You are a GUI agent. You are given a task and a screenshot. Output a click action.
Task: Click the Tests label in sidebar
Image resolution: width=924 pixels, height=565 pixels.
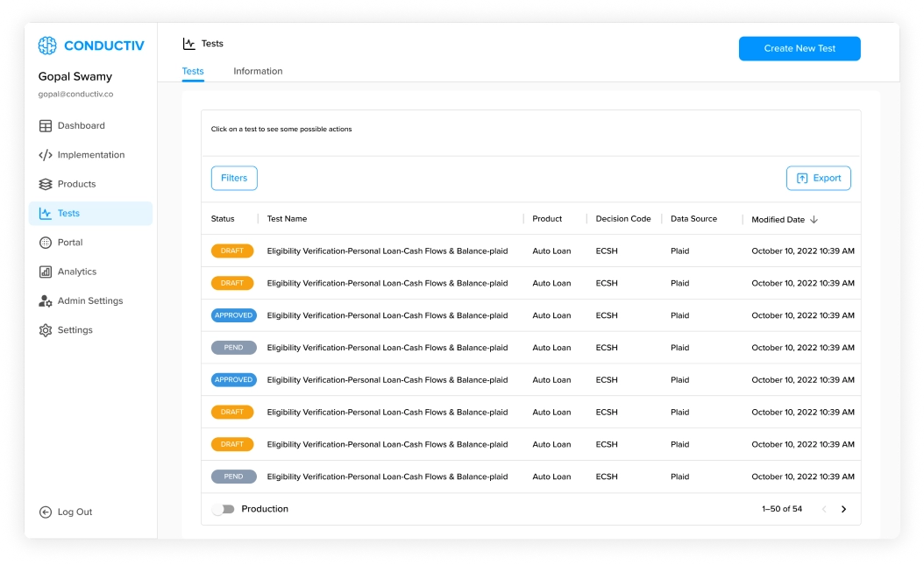68,213
